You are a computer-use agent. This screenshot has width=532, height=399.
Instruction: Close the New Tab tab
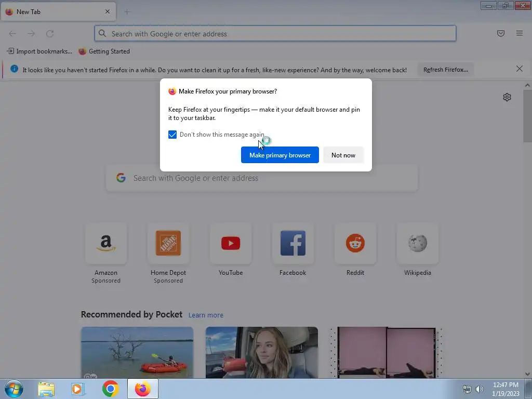click(x=107, y=11)
